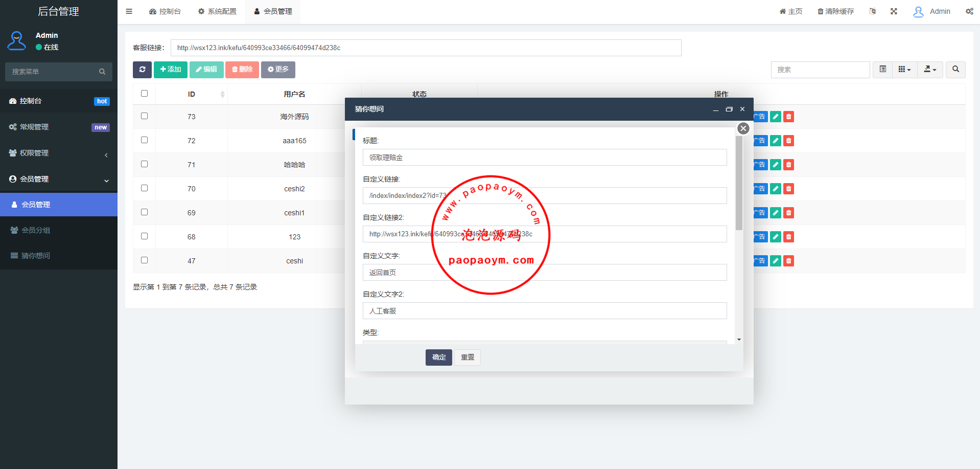Viewport: 980px width, 469px height.
Task: Tick the select-all checkbox in table header
Action: coord(145,94)
